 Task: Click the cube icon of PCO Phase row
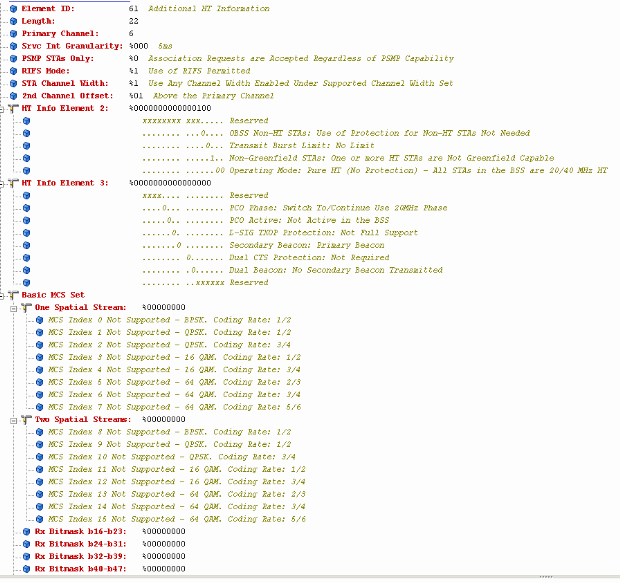click(x=26, y=208)
